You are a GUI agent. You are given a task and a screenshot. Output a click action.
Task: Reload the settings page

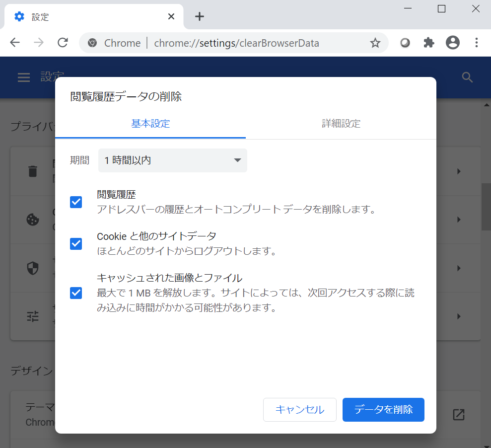coord(63,42)
